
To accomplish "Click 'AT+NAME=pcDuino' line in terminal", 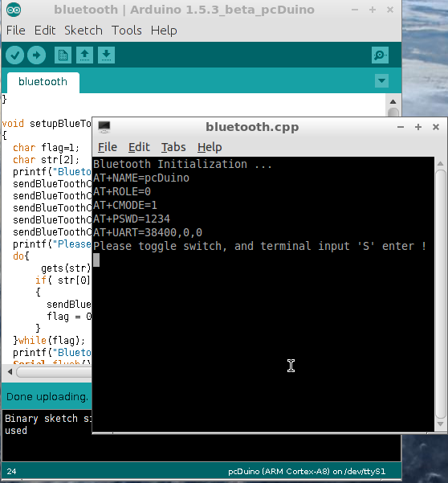I will coord(141,178).
